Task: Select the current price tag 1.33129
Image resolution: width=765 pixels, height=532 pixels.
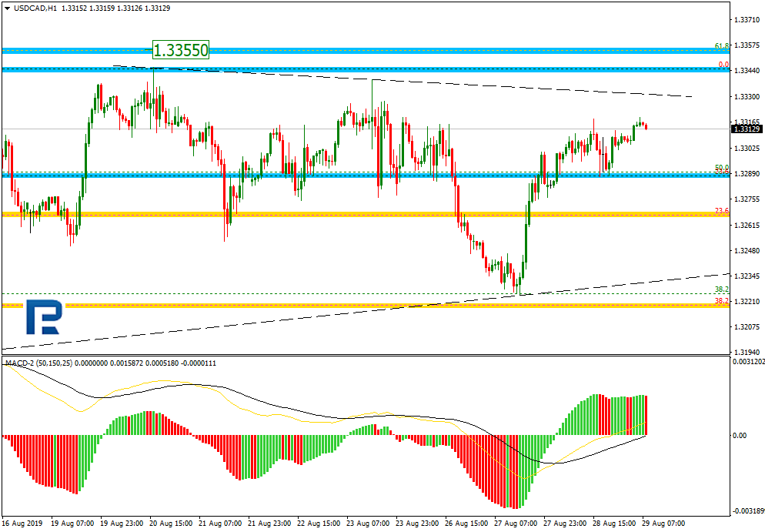Action: [747, 129]
